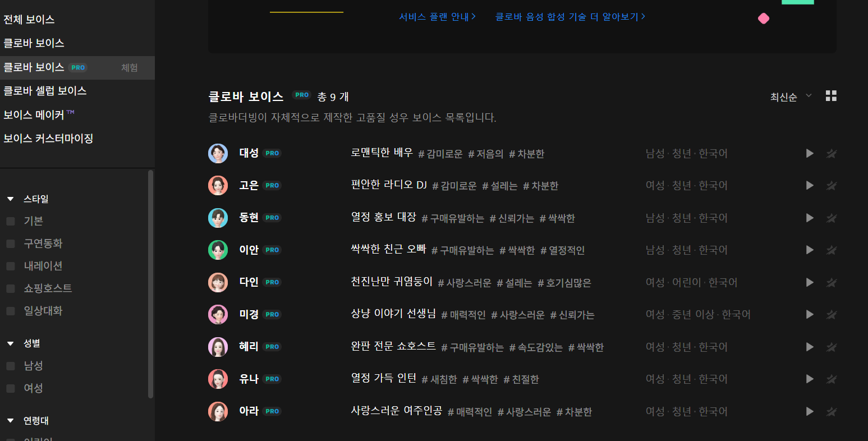Pin the 이안 voice to favorites
868x441 pixels.
832,250
